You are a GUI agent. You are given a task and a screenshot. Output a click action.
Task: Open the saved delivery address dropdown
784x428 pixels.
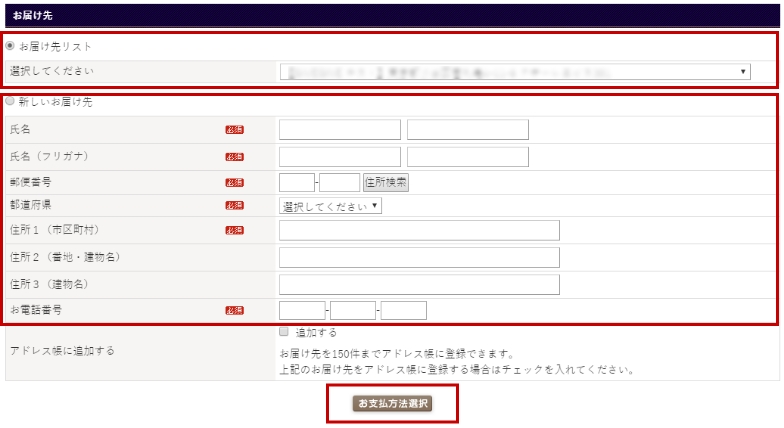(x=515, y=72)
